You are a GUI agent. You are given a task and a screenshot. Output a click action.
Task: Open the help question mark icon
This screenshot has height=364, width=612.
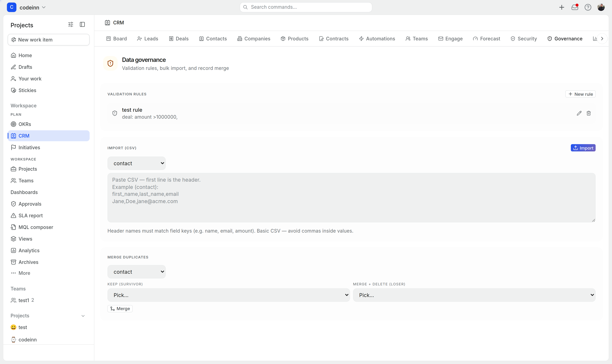point(588,7)
